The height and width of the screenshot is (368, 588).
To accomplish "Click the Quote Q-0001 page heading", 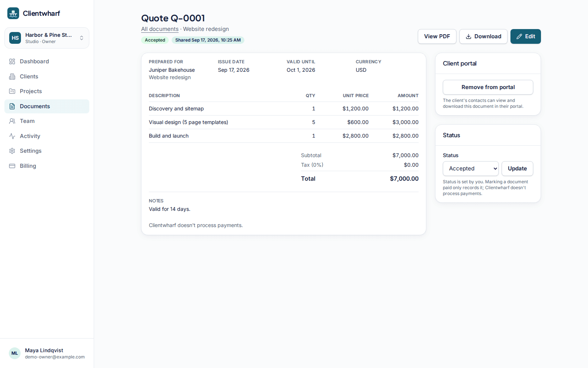I will click(173, 18).
